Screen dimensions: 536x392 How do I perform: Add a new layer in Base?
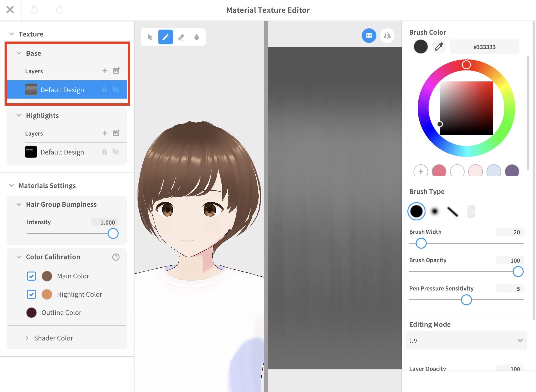[x=105, y=71]
